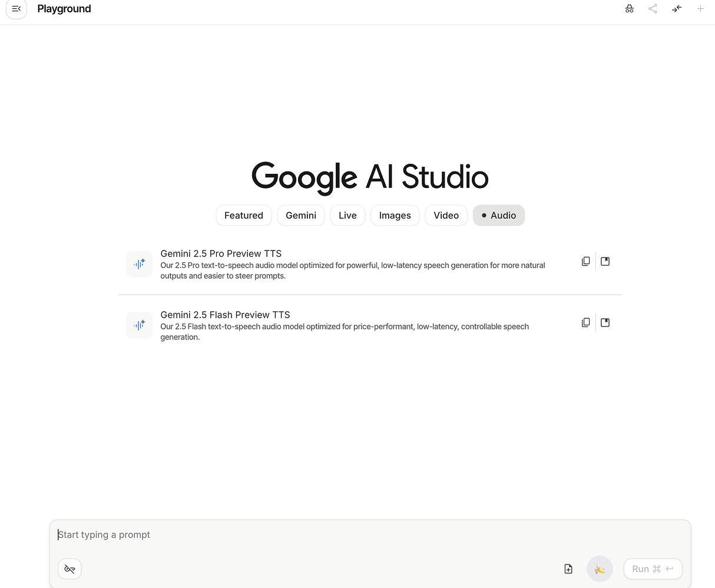The image size is (715, 588).
Task: Start a new chat with plus icon
Action: pos(700,9)
